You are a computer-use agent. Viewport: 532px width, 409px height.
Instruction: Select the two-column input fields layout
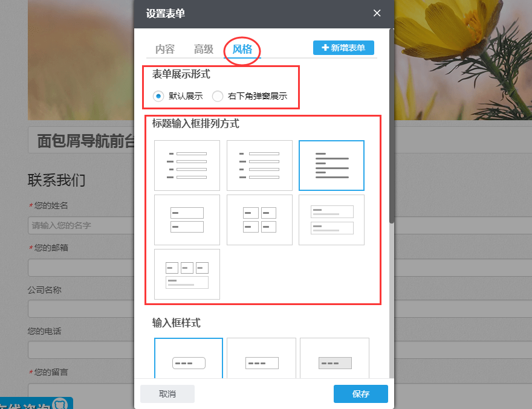[259, 219]
